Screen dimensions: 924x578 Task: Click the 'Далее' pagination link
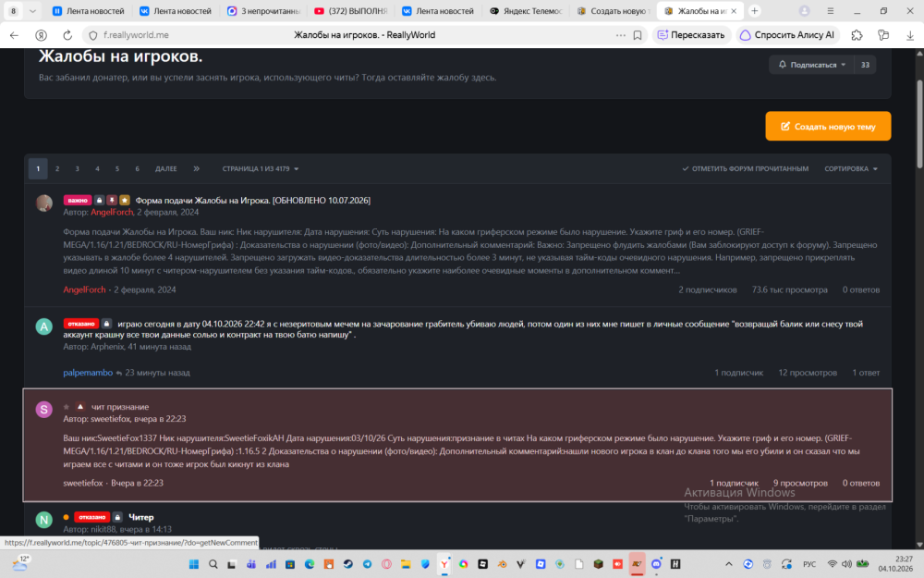click(x=165, y=168)
